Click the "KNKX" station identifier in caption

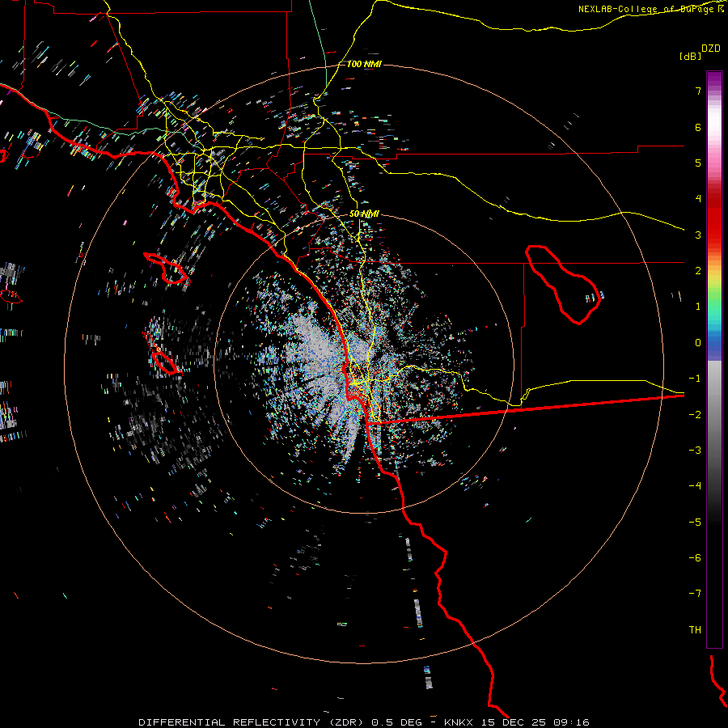459,722
